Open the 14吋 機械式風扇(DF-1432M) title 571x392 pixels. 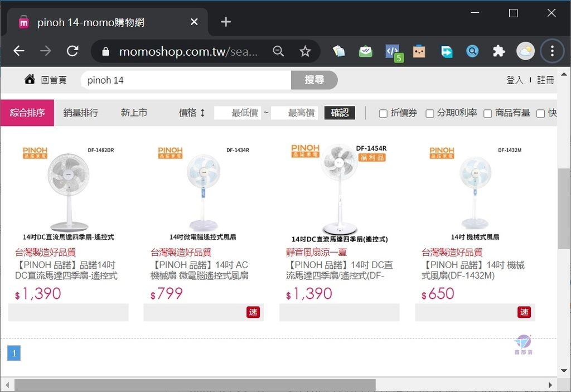pos(473,270)
